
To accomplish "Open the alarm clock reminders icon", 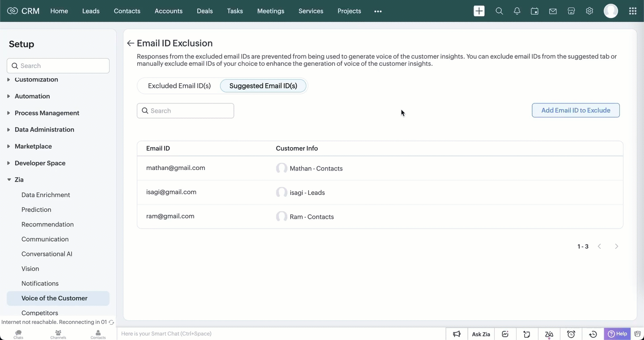I will 571,334.
